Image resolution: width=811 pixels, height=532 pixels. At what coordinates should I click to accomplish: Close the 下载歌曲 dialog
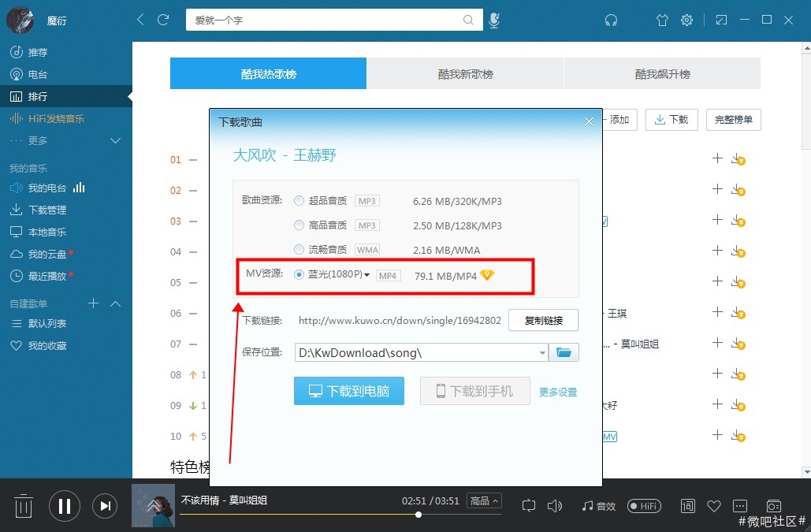click(589, 121)
